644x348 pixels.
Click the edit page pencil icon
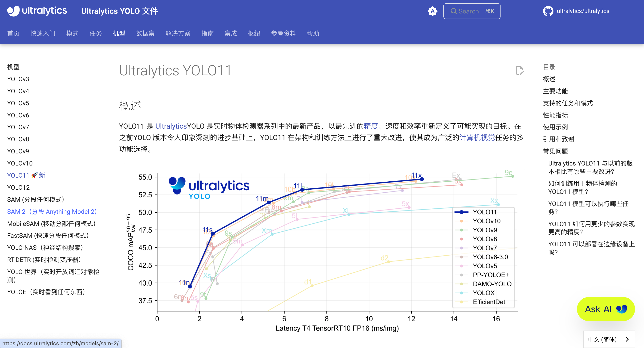(519, 70)
